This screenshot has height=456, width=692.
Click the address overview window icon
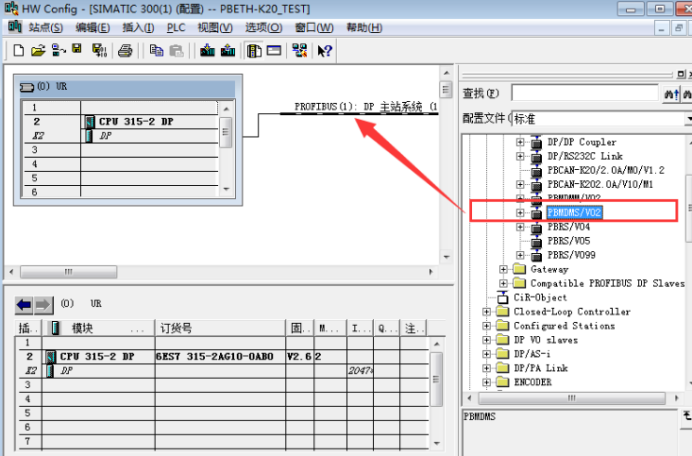click(x=274, y=50)
